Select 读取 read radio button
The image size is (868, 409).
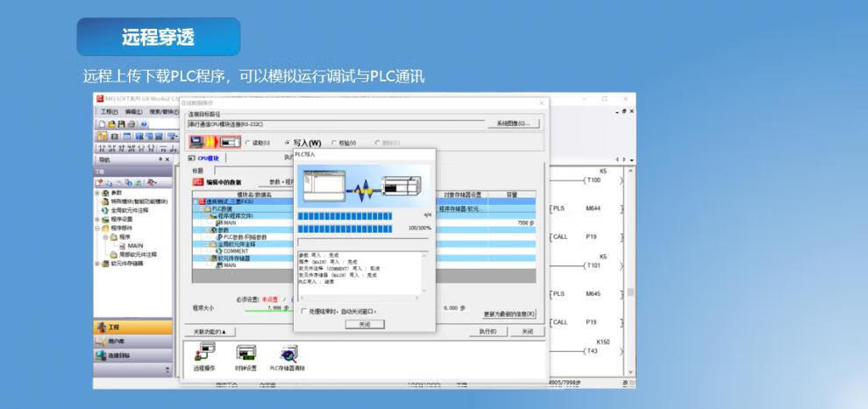point(247,143)
